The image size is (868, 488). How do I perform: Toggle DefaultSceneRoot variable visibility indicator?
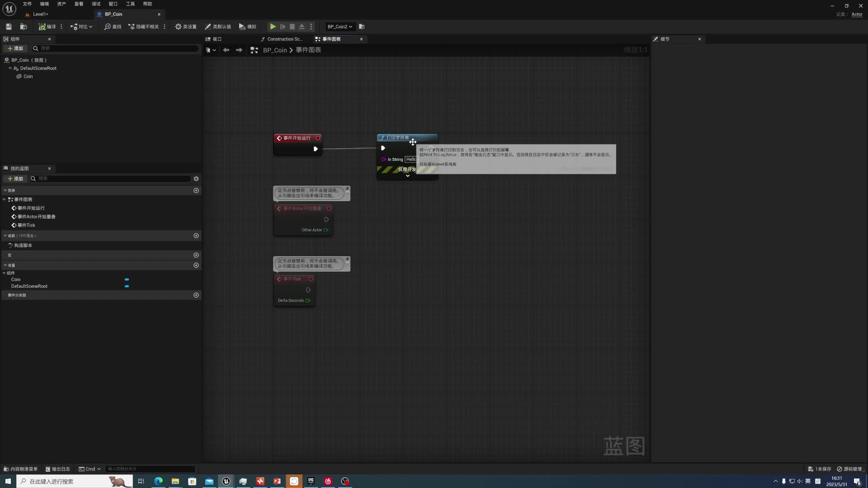click(x=127, y=286)
